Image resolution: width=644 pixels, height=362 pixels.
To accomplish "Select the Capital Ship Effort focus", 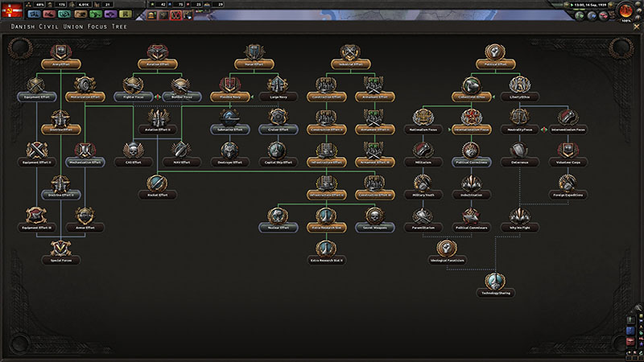I will pos(279,155).
